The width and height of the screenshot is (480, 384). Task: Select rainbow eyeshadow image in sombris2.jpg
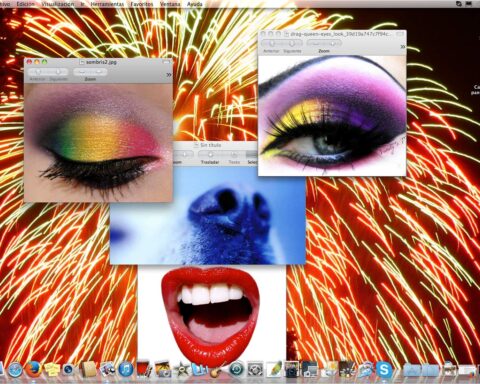tap(98, 143)
